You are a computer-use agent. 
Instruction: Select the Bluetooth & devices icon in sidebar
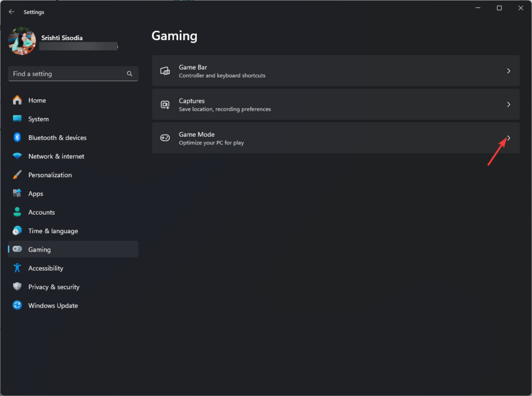point(16,137)
